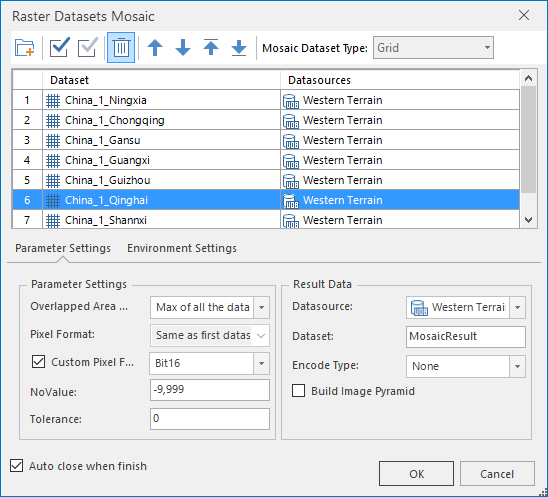This screenshot has width=548, height=497.
Task: Click the Cancel button
Action: tap(497, 474)
